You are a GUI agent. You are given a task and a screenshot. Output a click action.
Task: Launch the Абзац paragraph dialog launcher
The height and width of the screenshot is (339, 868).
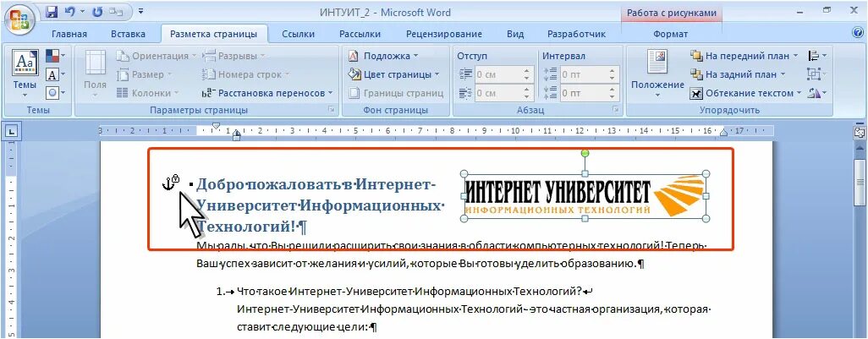[x=616, y=110]
